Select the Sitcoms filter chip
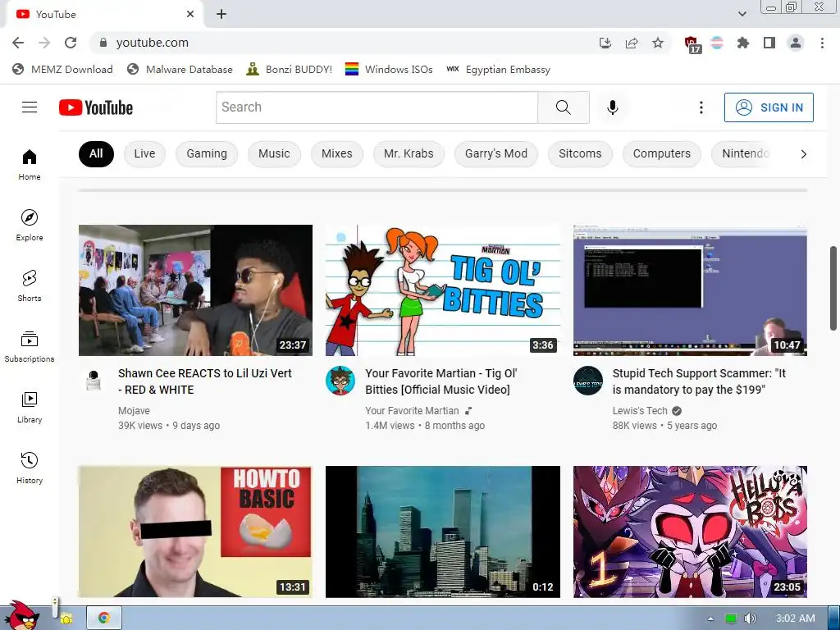The height and width of the screenshot is (630, 840). coord(580,153)
